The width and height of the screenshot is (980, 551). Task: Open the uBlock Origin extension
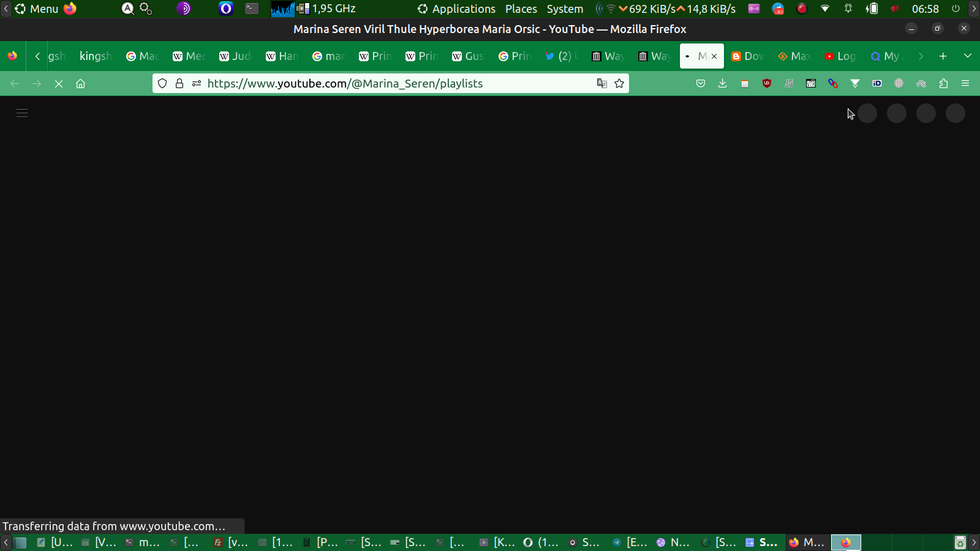(x=767, y=83)
